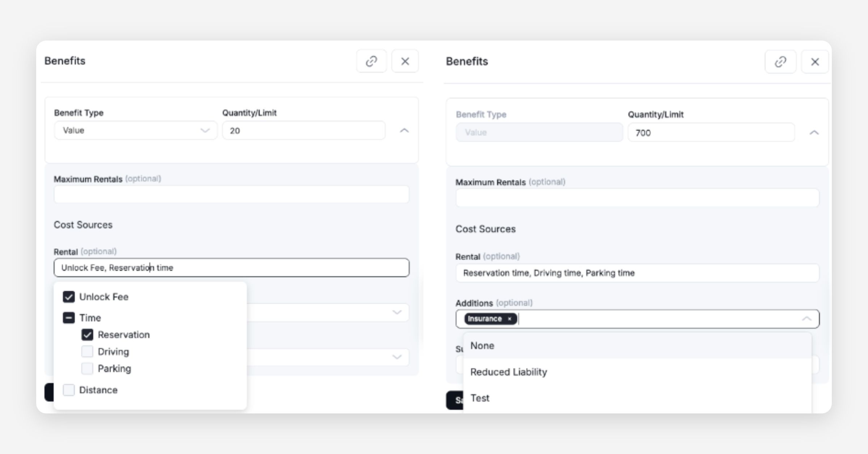Viewport: 868px width, 454px height.
Task: Click the Quantity/Limit field showing 700
Action: pos(711,133)
